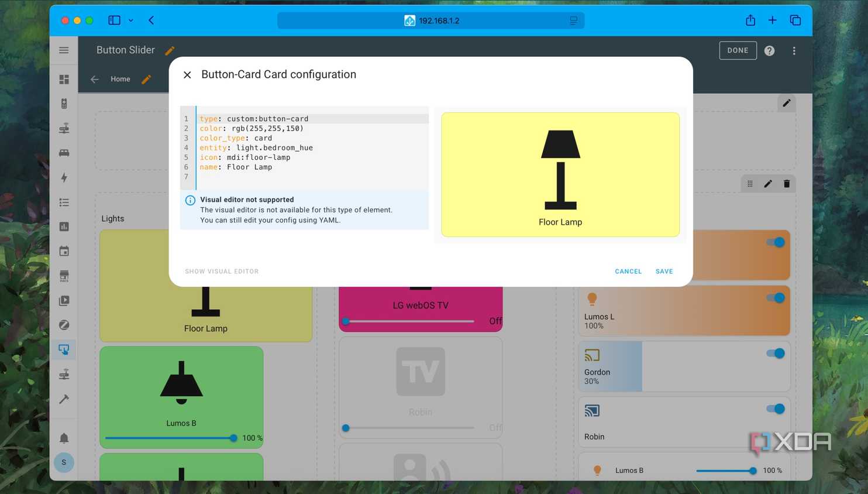Open the Media play icon in sidebar

click(x=64, y=300)
